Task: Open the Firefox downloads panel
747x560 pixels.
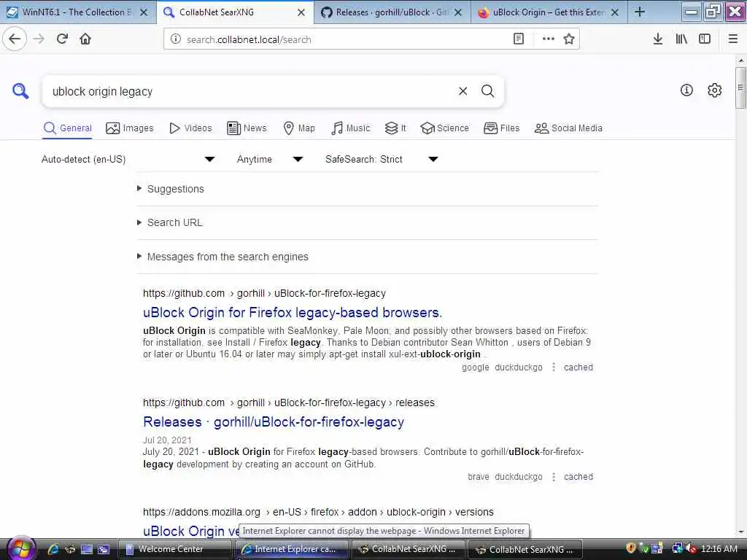Action: [658, 39]
